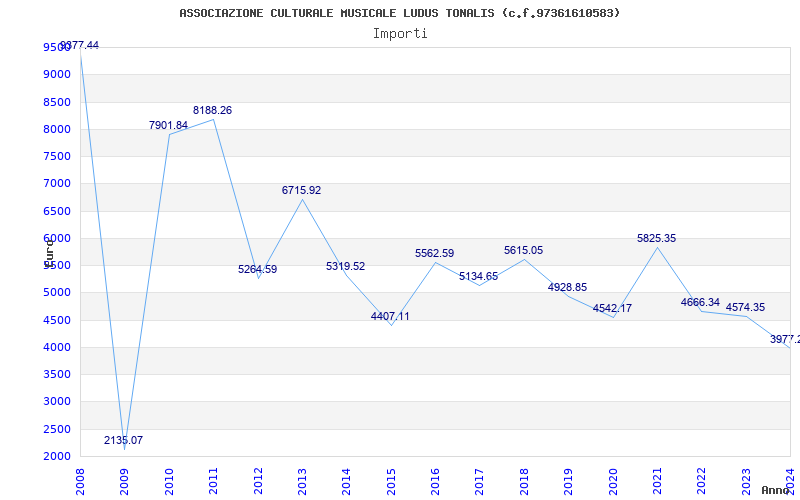This screenshot has height=500, width=800.
Task: Click x-axis year 2017
Action: [480, 482]
